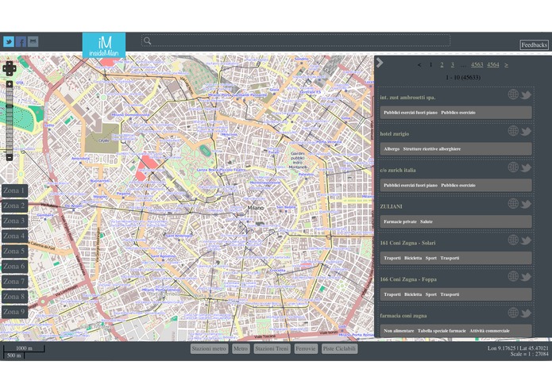The image size is (552, 392).
Task: Select Zona 4
Action: click(14, 236)
